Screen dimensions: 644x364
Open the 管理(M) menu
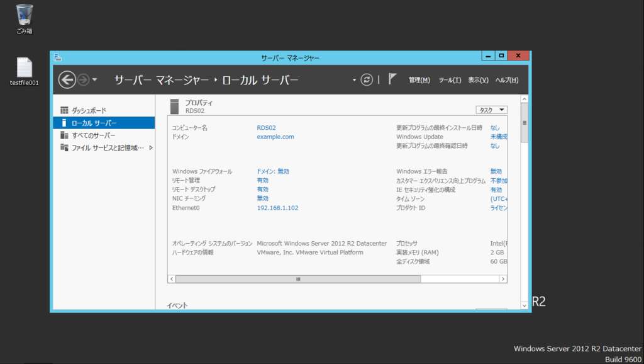tap(419, 80)
